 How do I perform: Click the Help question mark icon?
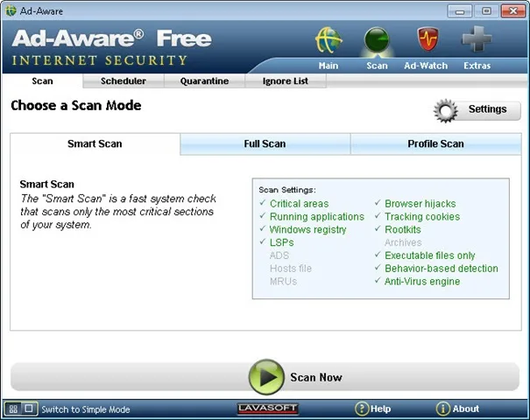361,409
